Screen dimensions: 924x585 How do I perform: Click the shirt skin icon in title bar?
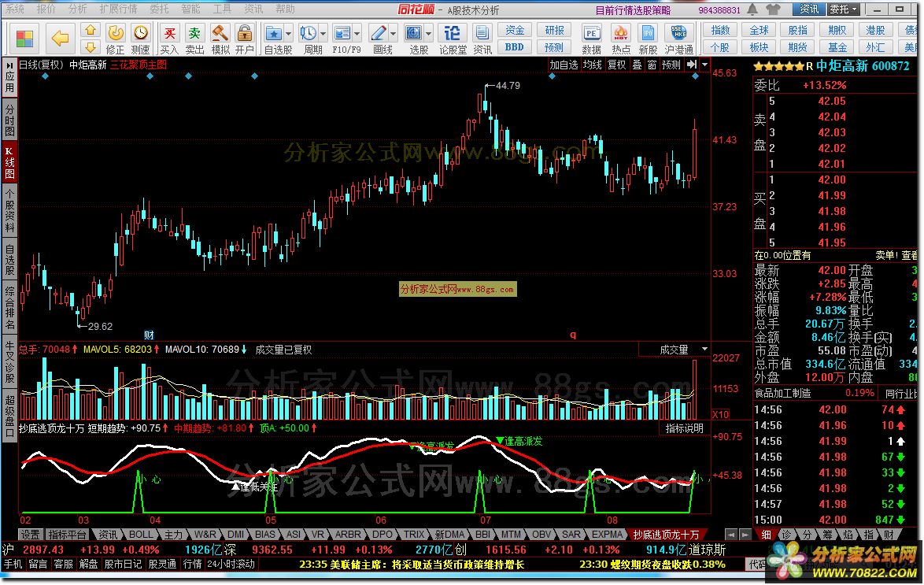coord(773,9)
